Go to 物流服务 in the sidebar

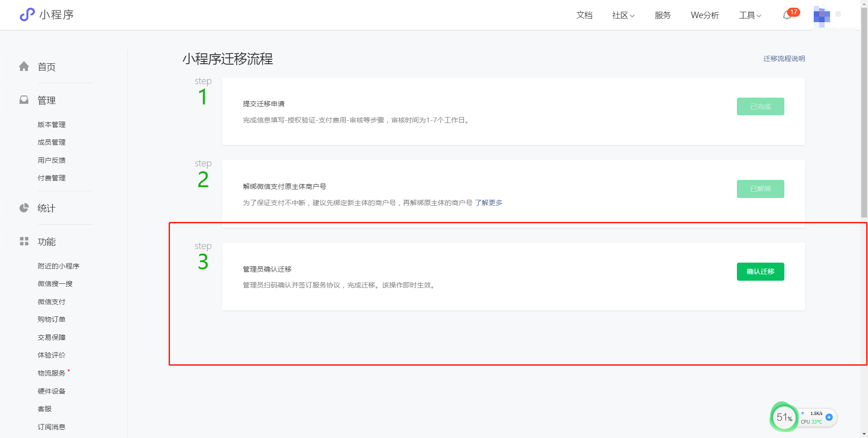pyautogui.click(x=52, y=373)
